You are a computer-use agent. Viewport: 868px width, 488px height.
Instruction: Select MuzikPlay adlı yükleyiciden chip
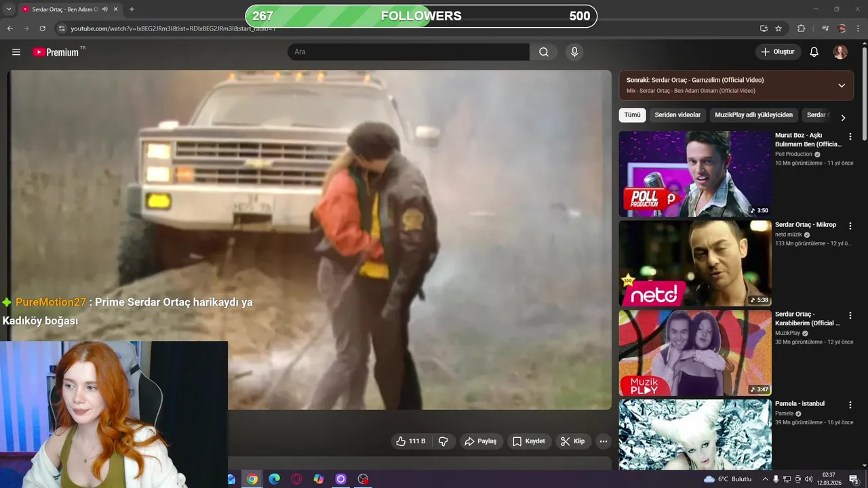(753, 115)
